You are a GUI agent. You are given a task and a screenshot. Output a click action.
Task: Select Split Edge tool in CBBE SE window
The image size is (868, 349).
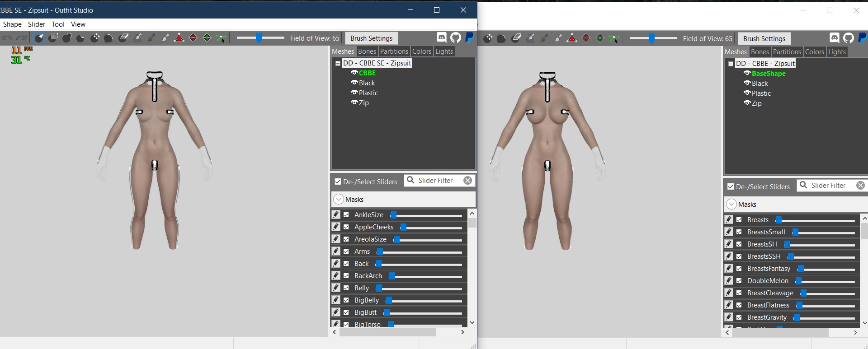coord(207,38)
